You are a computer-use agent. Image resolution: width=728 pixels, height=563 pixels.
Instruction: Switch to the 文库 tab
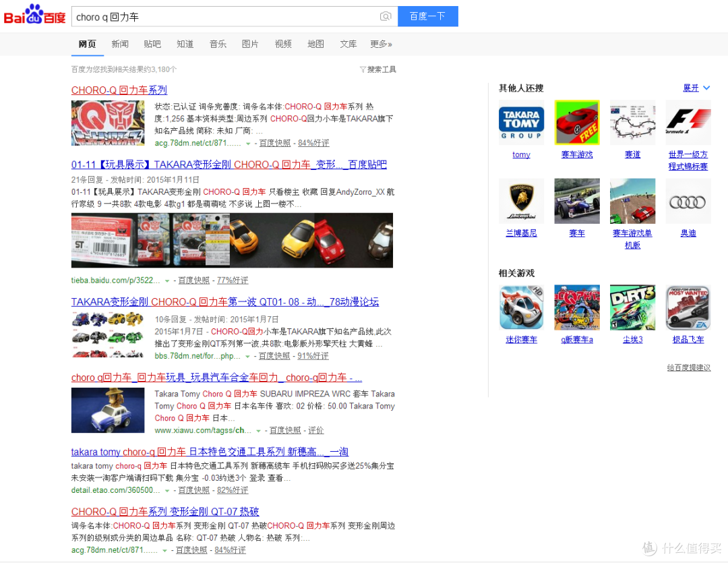pos(348,44)
